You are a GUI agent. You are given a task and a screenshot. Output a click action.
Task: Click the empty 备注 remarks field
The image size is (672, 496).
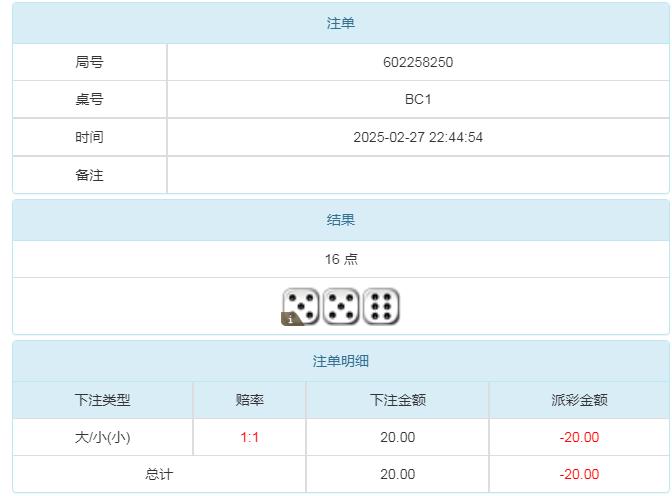[x=418, y=175]
